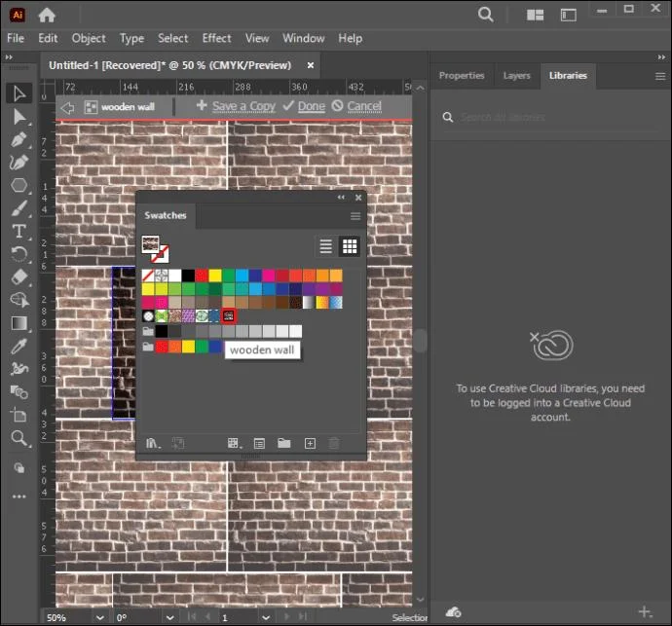Click the New Swatch icon
The width and height of the screenshot is (672, 626).
[x=310, y=443]
